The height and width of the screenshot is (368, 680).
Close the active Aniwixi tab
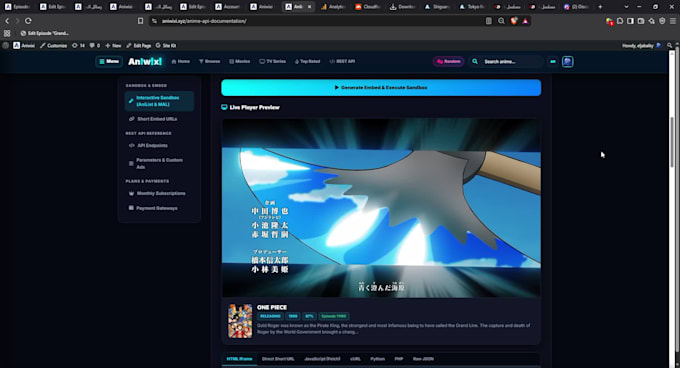309,7
